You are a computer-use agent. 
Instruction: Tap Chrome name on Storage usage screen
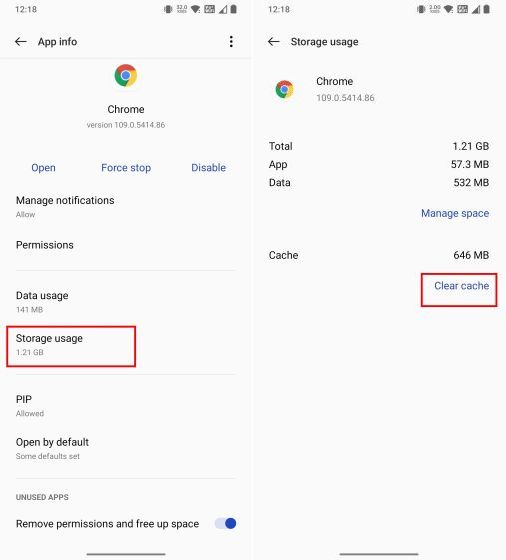click(335, 81)
